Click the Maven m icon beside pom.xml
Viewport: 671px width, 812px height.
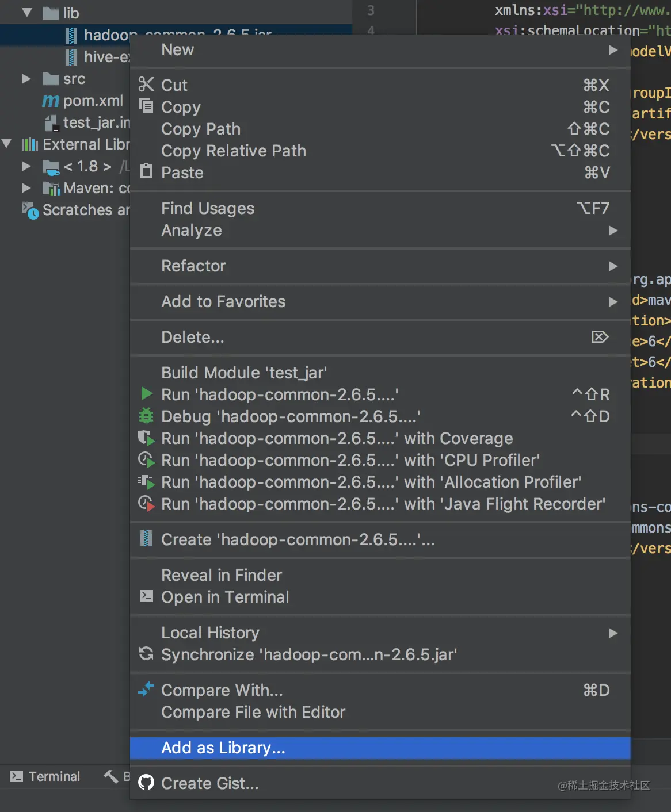coord(51,101)
